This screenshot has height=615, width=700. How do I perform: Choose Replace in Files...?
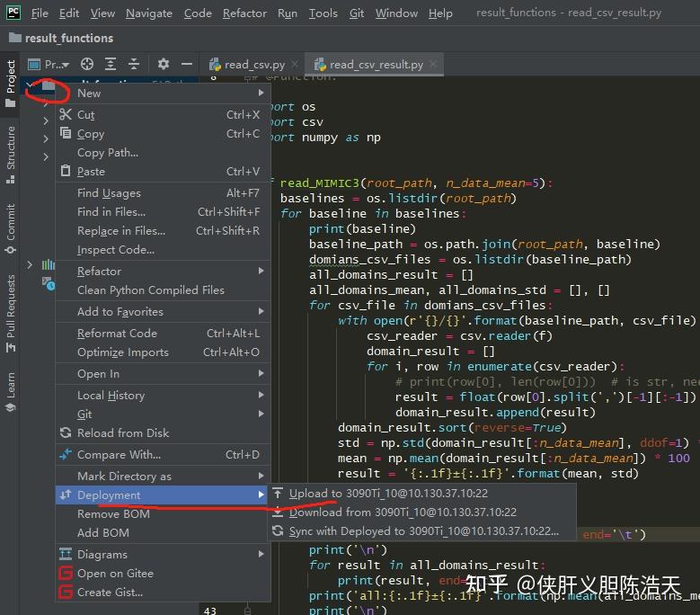163,230
